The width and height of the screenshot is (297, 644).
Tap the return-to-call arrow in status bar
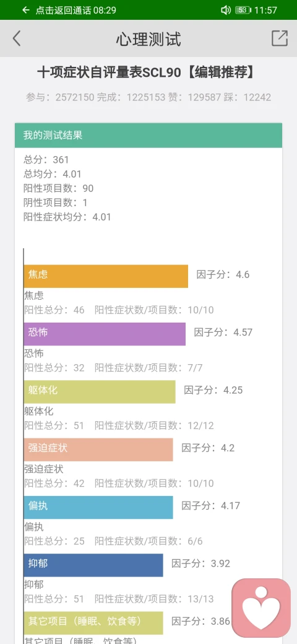pos(26,10)
